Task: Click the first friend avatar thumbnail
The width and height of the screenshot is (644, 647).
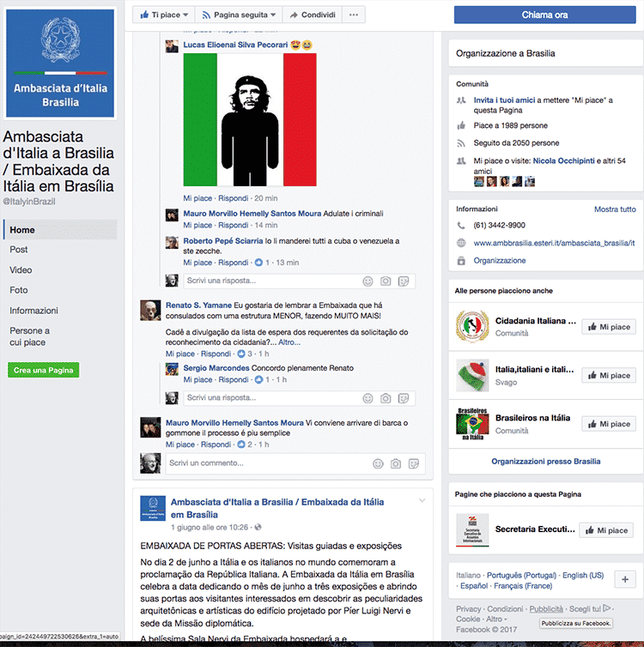Action: (x=478, y=182)
